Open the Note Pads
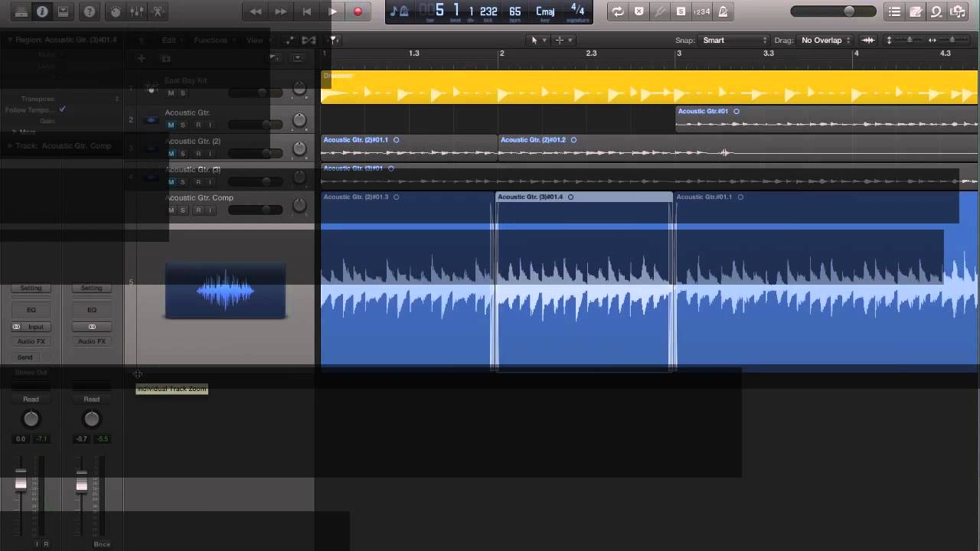This screenshot has width=980, height=551. point(916,11)
